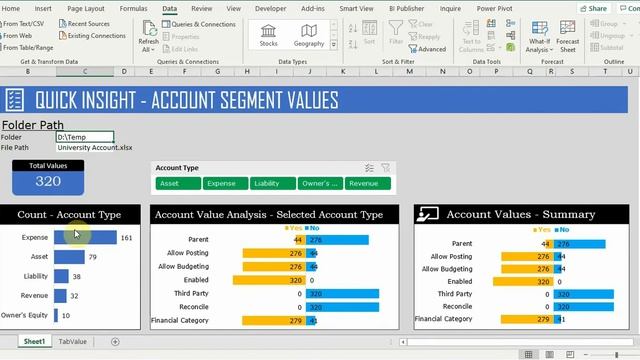Viewport: 640px width, 360px height.
Task: Click the Recent Sources icon
Action: pos(62,24)
